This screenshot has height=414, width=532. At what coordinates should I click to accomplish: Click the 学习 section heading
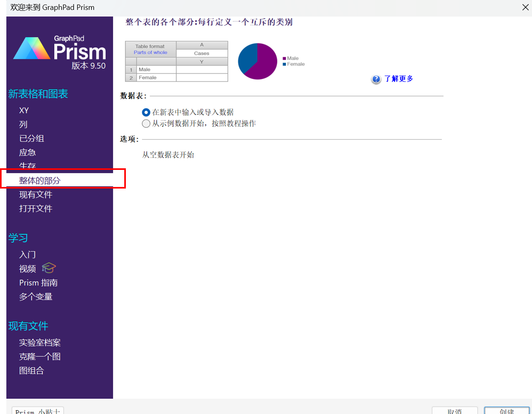(18, 238)
